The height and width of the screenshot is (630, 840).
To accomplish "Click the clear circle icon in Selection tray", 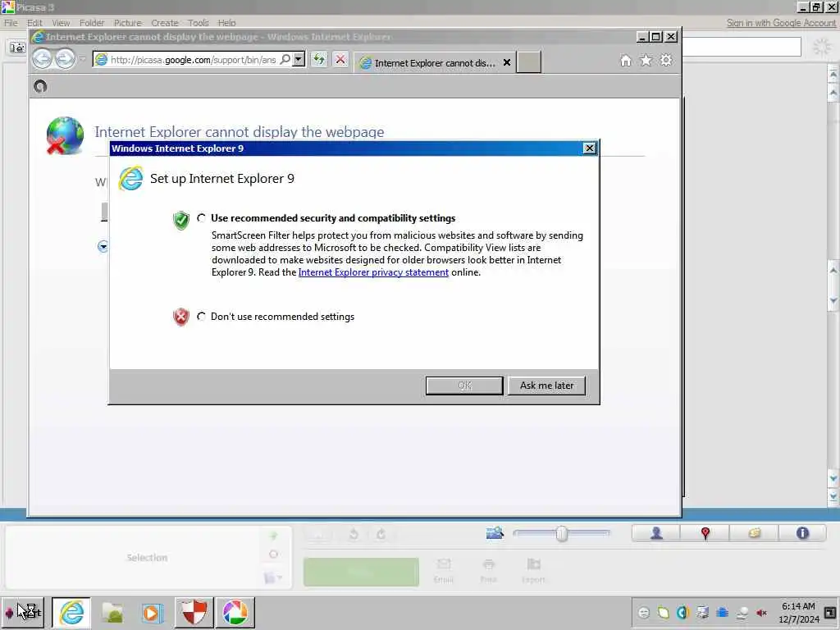I will click(274, 555).
